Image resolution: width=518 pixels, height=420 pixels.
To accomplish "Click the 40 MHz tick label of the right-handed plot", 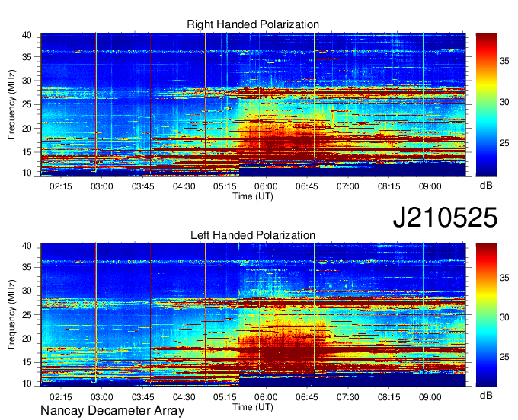I will [27, 35].
